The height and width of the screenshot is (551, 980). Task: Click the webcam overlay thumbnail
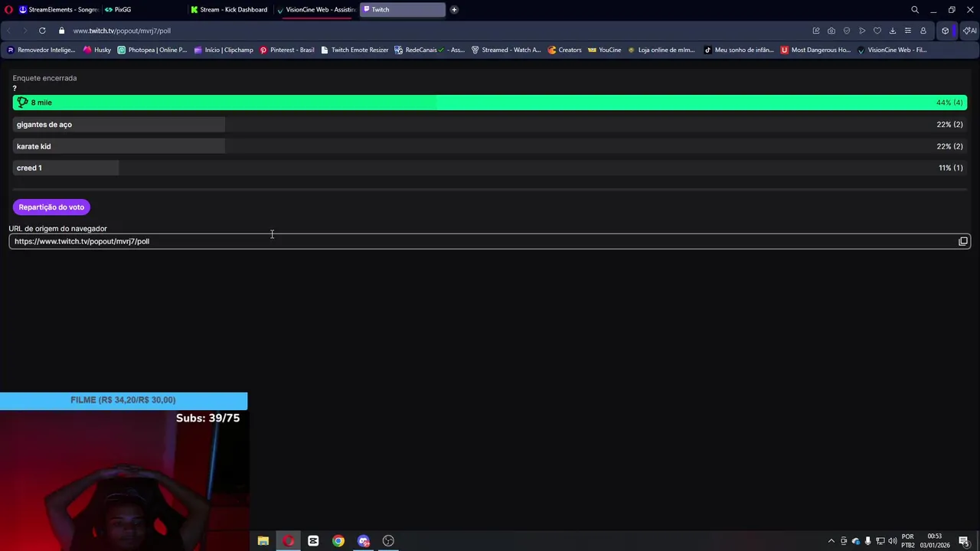click(x=123, y=481)
